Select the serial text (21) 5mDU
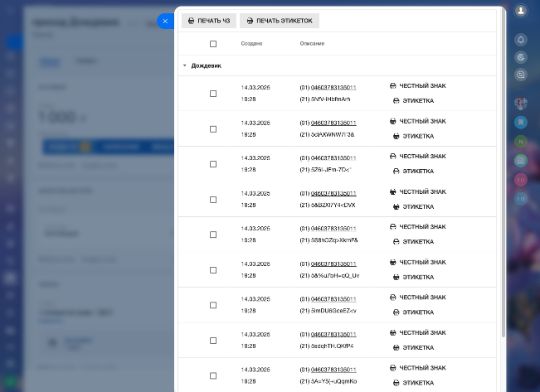The width and height of the screenshot is (540, 392). click(x=328, y=311)
